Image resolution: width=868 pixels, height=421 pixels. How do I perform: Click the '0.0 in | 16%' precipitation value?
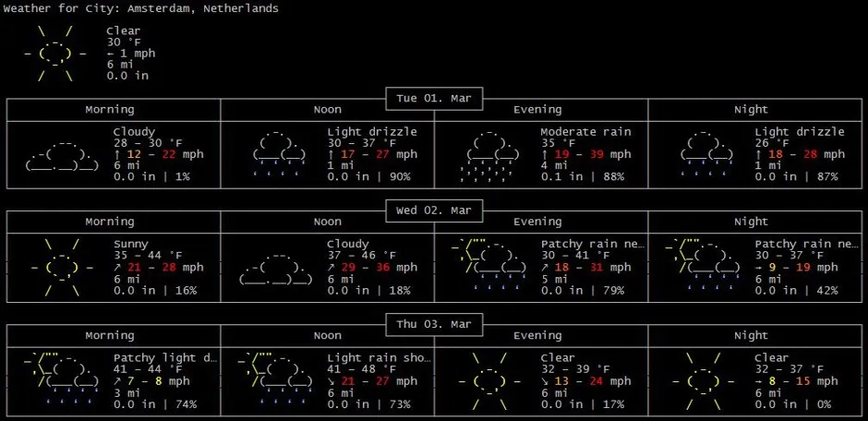(x=155, y=290)
